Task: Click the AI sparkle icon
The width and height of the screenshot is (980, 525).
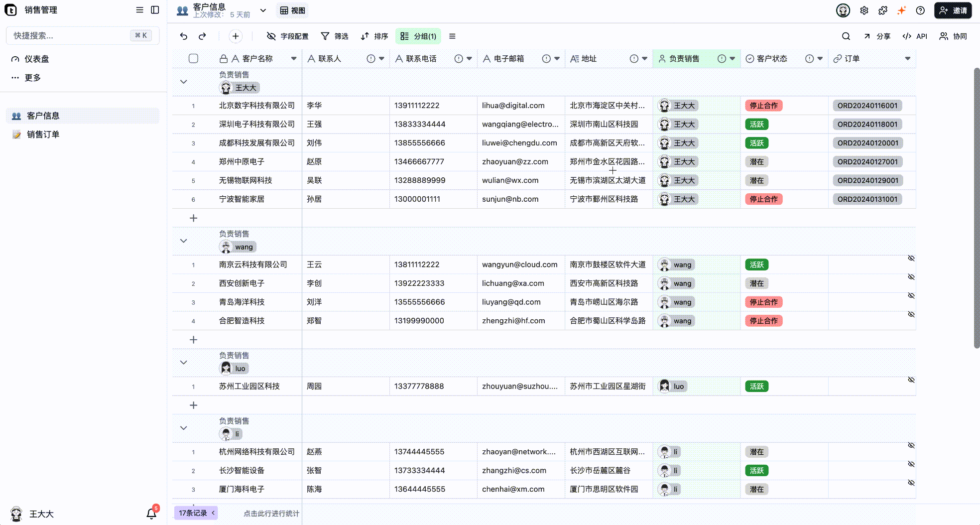Action: tap(901, 10)
